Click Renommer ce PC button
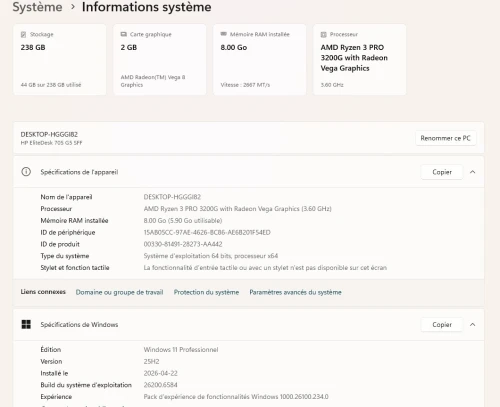 click(x=445, y=138)
